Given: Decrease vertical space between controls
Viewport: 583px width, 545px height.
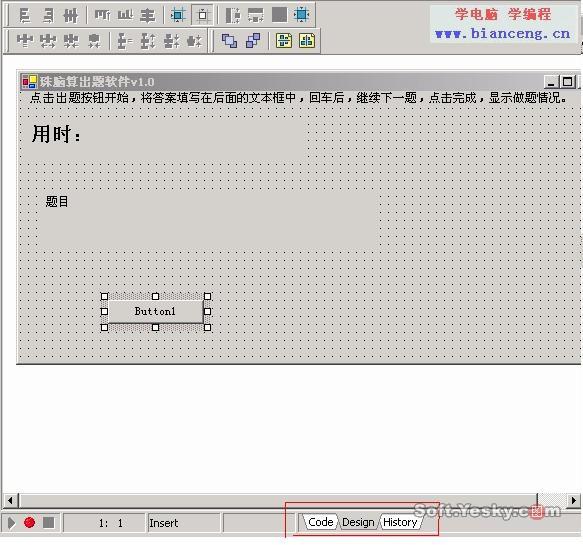Looking at the screenshot, I should click(171, 41).
